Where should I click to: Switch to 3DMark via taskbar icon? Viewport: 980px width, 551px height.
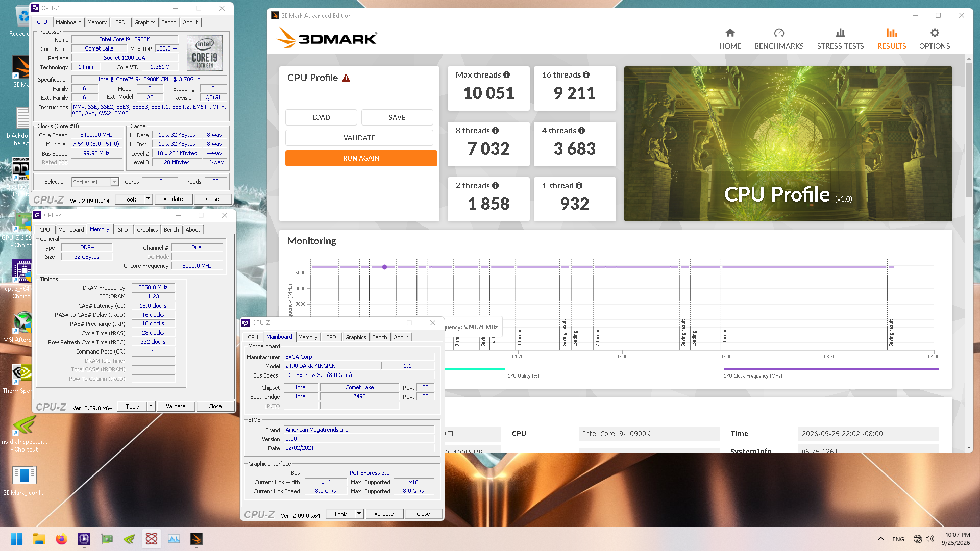tap(197, 539)
